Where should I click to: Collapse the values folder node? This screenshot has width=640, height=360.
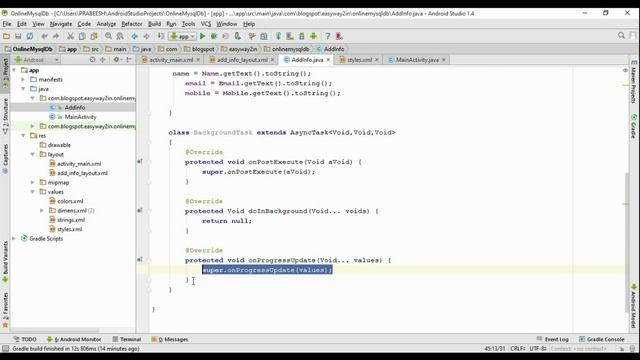(33, 192)
